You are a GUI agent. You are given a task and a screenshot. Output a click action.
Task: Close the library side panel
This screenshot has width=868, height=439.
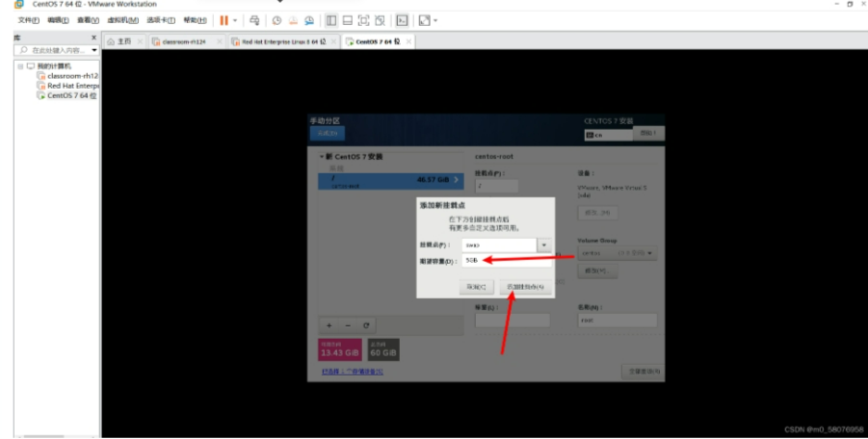(x=93, y=37)
